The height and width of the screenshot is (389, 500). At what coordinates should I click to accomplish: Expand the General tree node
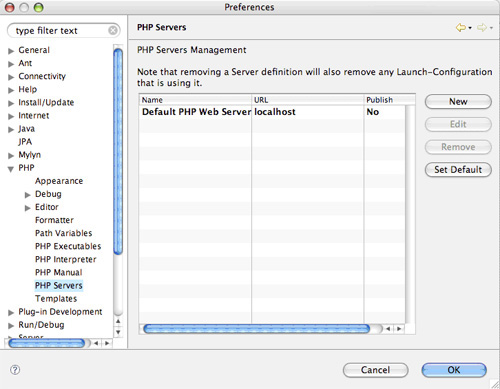(x=11, y=51)
